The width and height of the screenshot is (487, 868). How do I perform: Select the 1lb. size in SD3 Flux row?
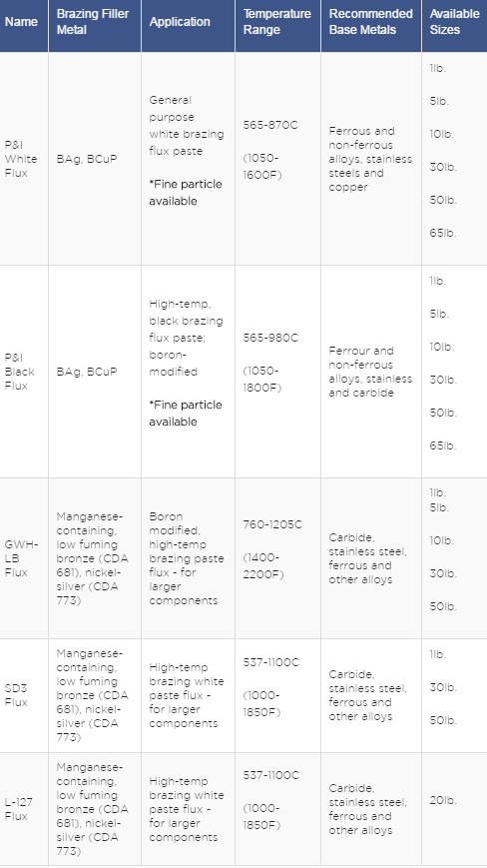click(438, 654)
